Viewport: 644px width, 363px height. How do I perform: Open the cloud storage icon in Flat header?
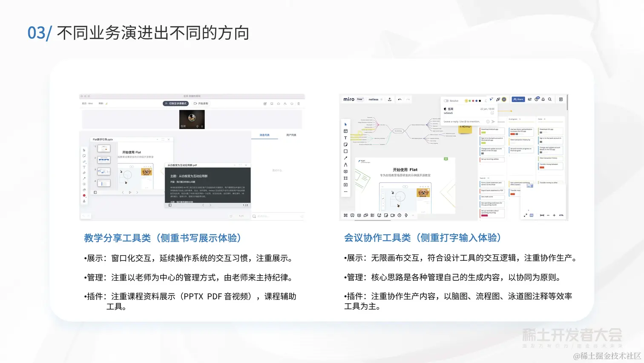[x=278, y=104]
